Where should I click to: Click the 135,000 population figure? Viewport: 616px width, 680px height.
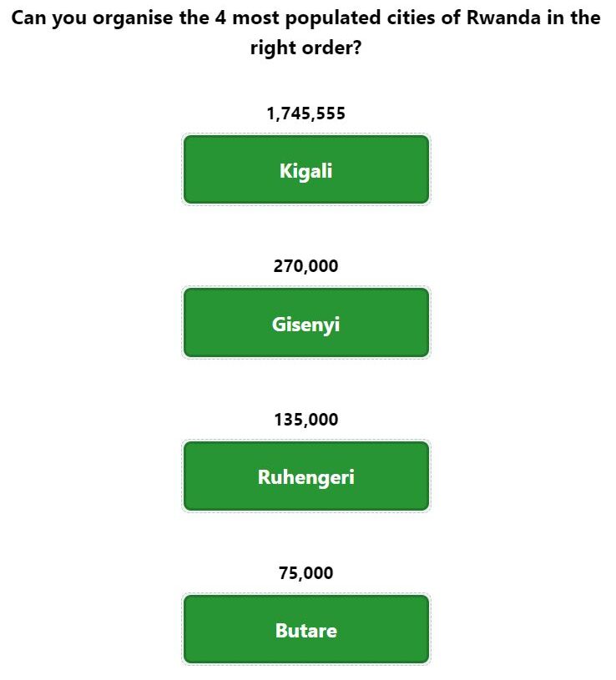coord(305,420)
